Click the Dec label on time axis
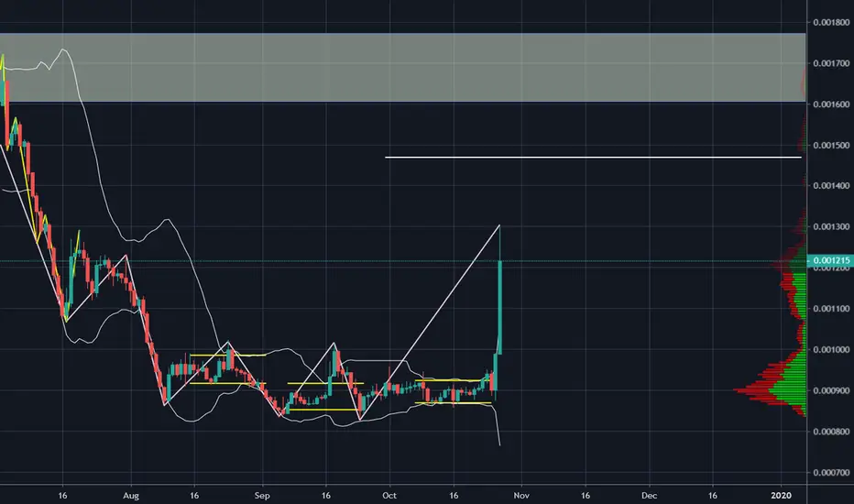Screen dimensions: 854x504 pos(650,496)
